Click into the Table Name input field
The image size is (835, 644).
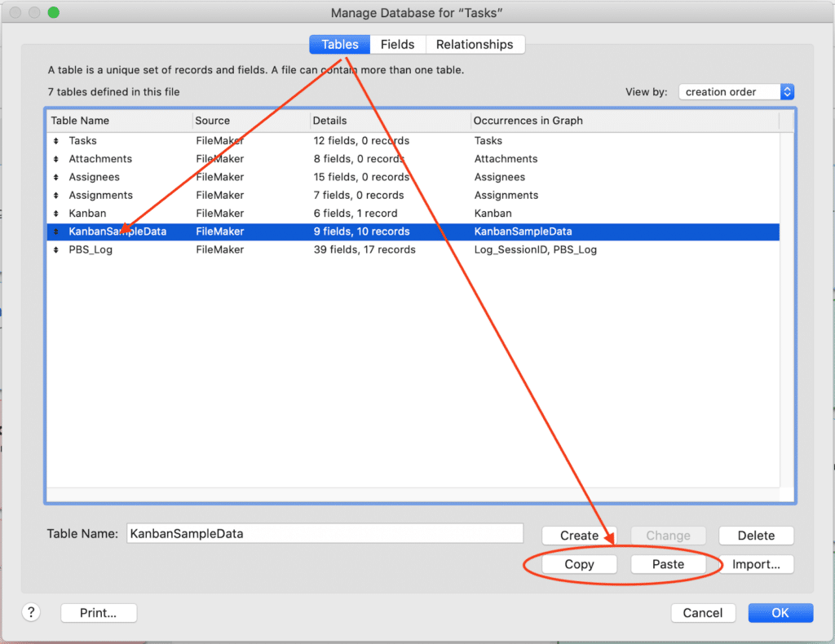point(325,533)
